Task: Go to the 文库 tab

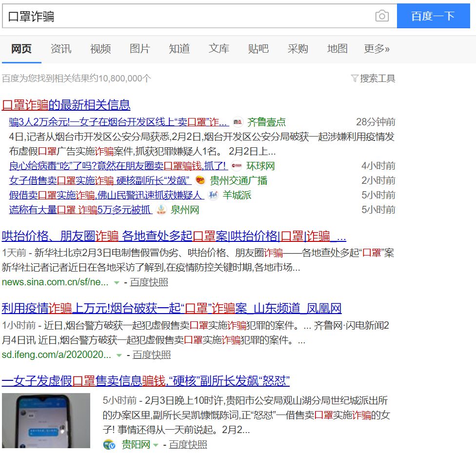Action: coord(218,49)
